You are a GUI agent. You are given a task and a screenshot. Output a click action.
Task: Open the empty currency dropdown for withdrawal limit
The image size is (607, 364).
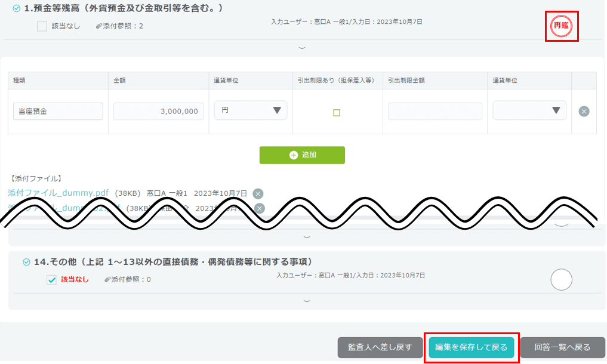coord(529,110)
